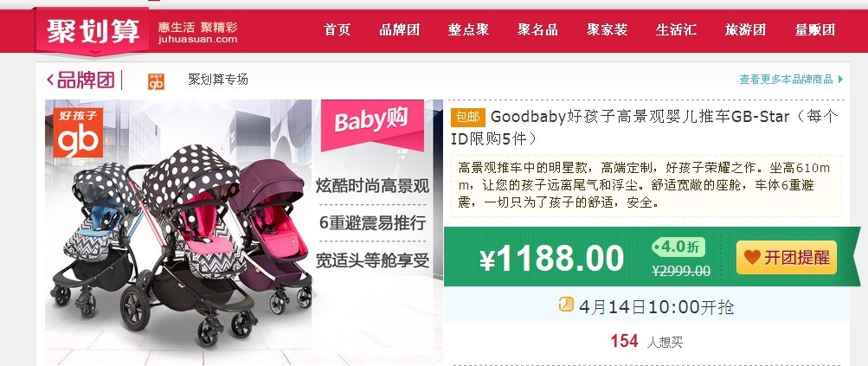Click the 聚划算专场 link

point(218,80)
